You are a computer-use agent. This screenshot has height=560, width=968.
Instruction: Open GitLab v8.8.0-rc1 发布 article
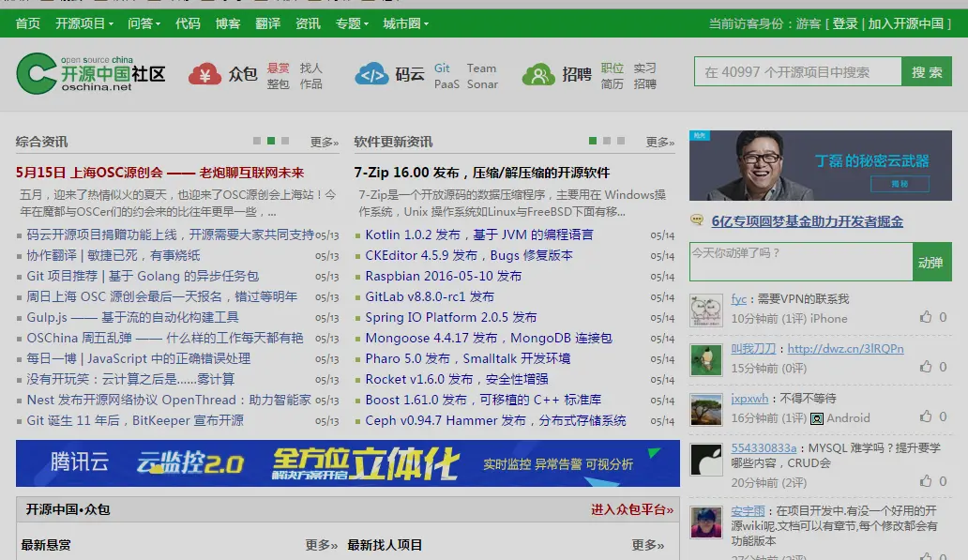430,296
